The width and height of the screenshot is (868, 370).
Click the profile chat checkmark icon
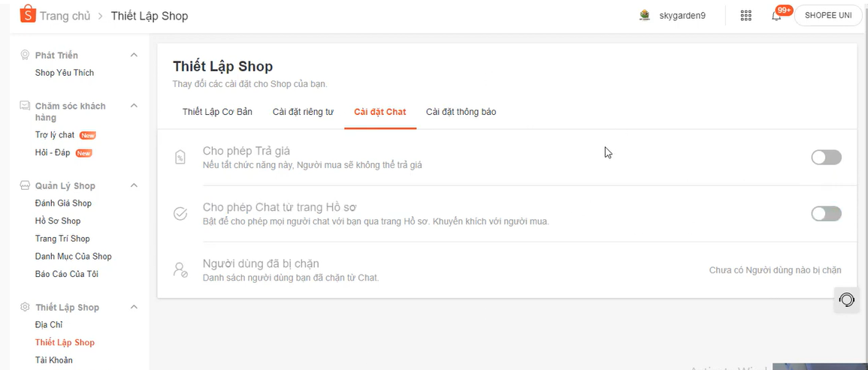(x=180, y=214)
